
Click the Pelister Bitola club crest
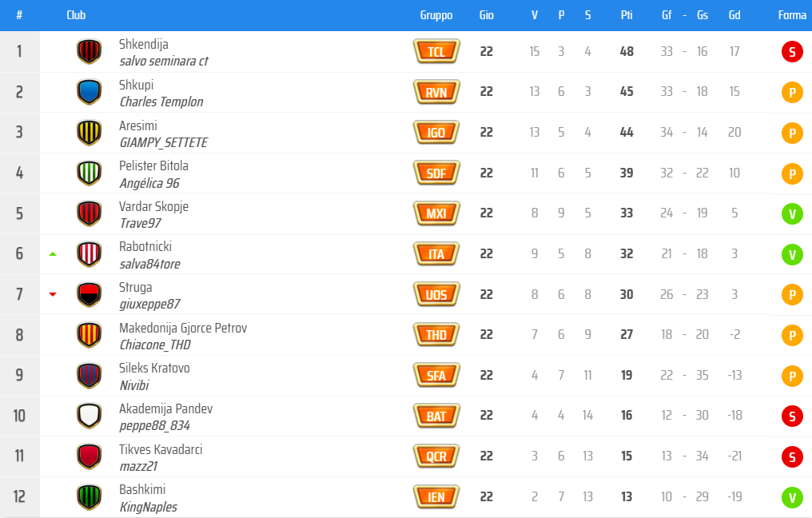(x=89, y=173)
